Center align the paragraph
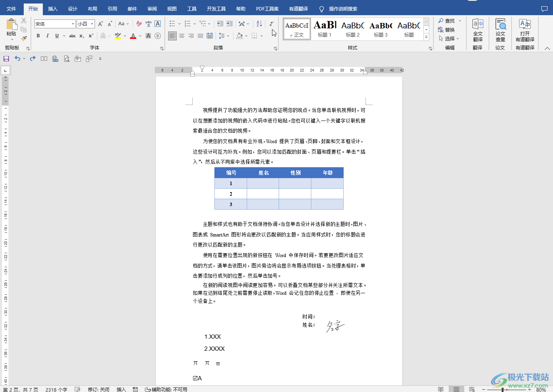Screen dimensions: 553x392 coord(182,36)
